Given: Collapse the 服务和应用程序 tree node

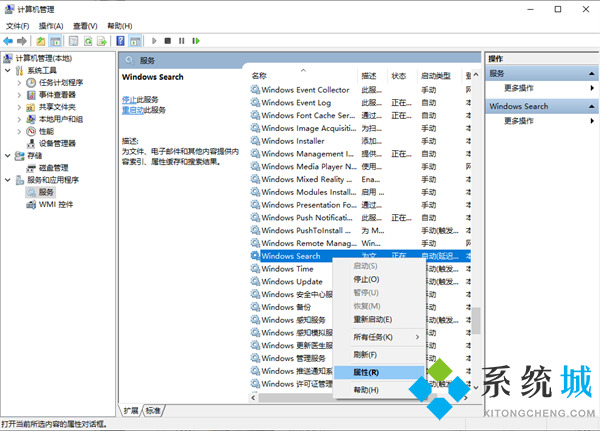Looking at the screenshot, I should pos(8,180).
